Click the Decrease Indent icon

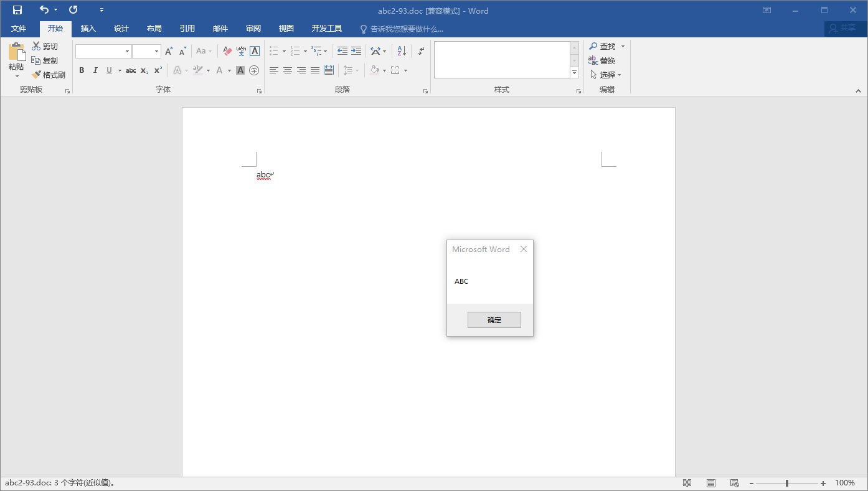pos(342,52)
